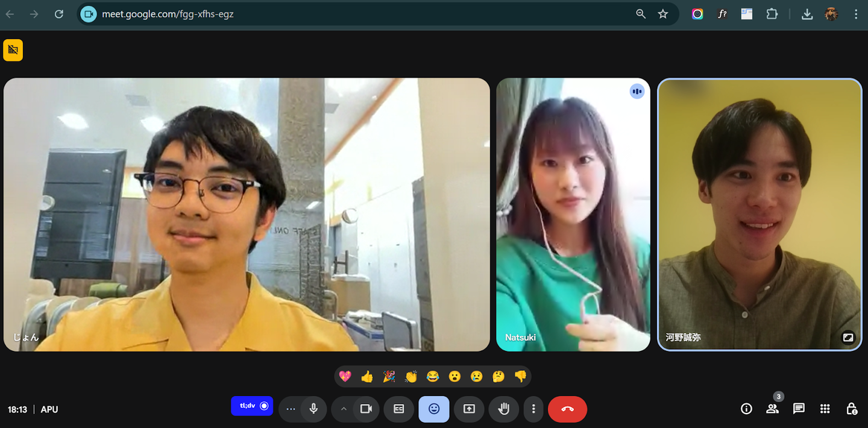Screen dimensions: 868x428
Task: Click the forward navigation arrow
Action: coord(34,14)
